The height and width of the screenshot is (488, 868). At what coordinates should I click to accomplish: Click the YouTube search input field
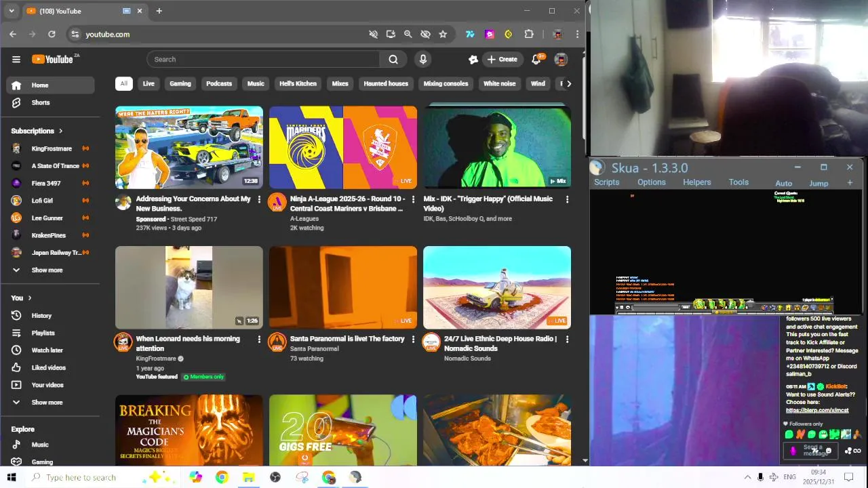263,59
